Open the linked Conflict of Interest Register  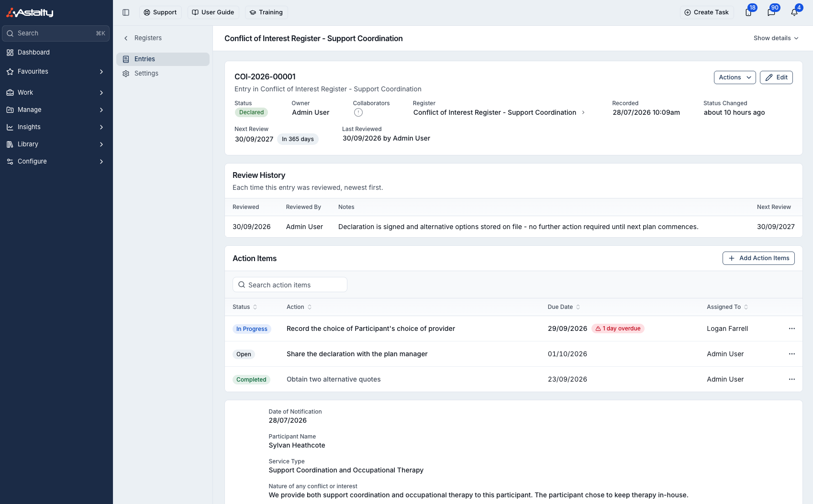499,112
